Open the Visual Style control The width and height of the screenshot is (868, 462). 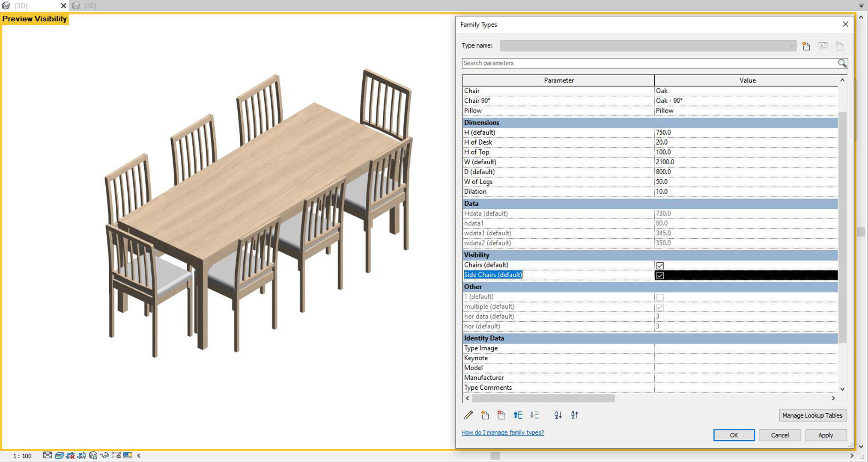(x=59, y=455)
